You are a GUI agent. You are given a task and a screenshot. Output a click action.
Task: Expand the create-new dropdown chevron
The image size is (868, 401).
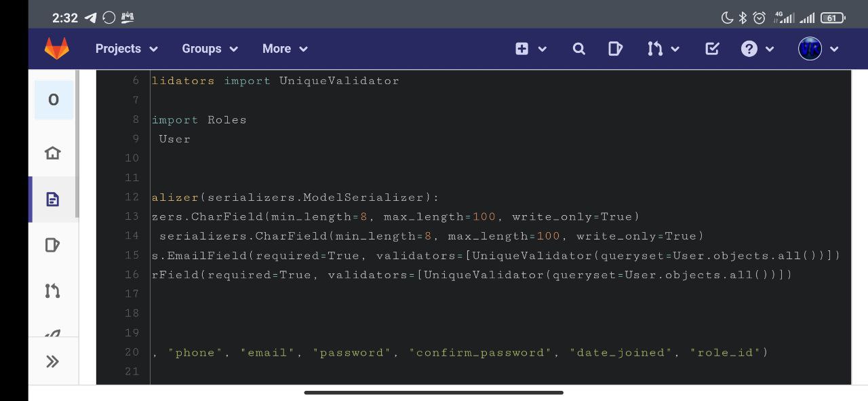(542, 49)
